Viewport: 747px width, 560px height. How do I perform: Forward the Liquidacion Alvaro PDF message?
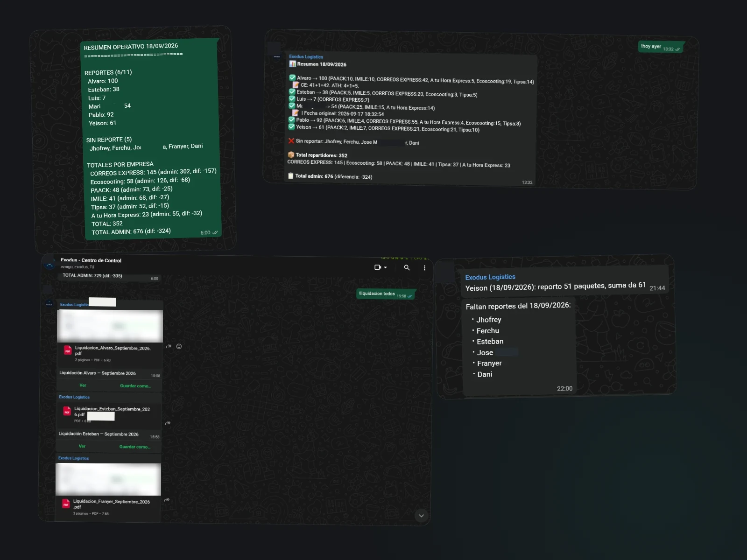[169, 346]
